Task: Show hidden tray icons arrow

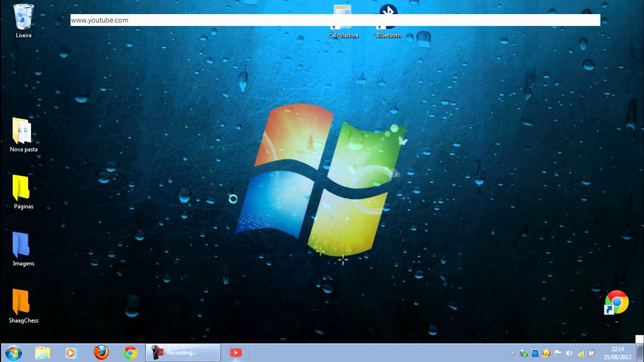Action: click(512, 353)
